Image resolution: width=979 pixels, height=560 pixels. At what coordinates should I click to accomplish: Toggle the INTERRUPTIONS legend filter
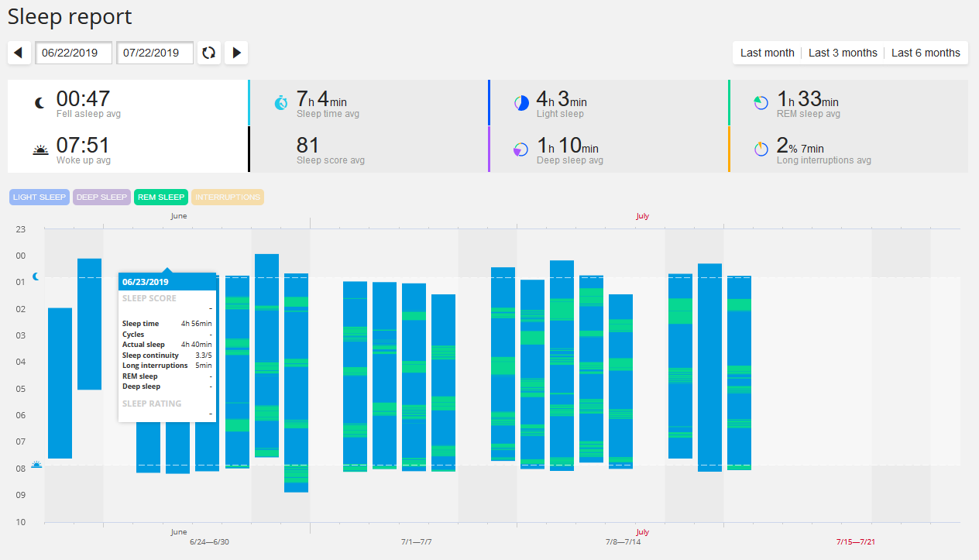(x=228, y=197)
